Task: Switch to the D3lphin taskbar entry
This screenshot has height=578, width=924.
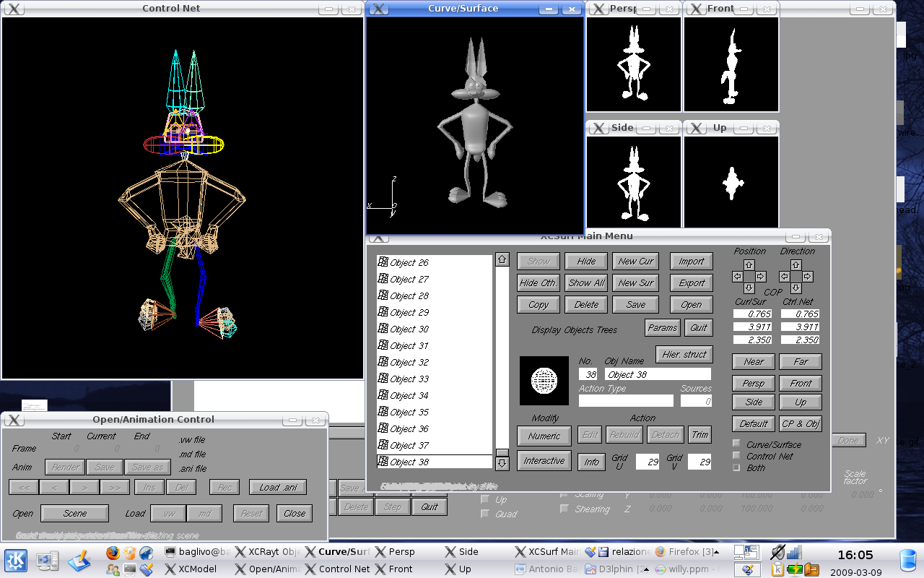Action: point(617,569)
